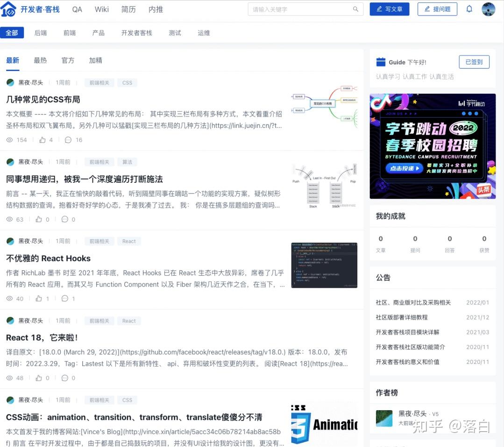This screenshot has width=504, height=447.
Task: Click the 开发者·客栈 home logo icon
Action: pos(9,9)
